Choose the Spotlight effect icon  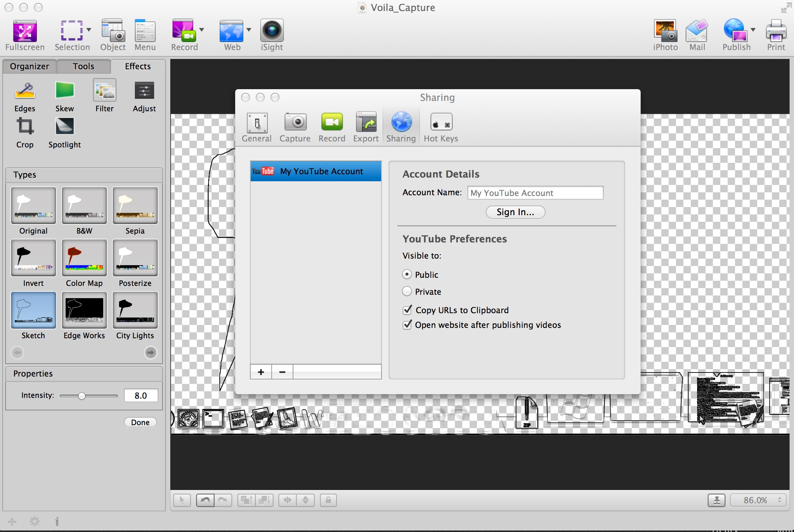coord(65,126)
